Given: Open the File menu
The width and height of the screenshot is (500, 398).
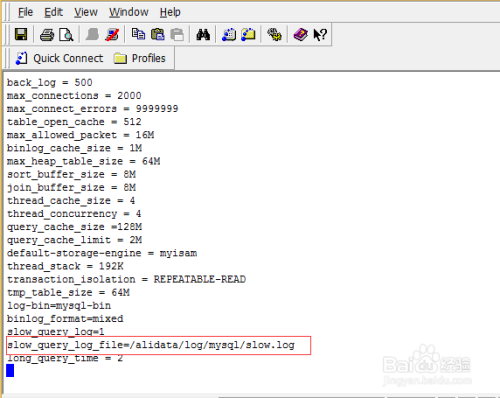Looking at the screenshot, I should [25, 12].
